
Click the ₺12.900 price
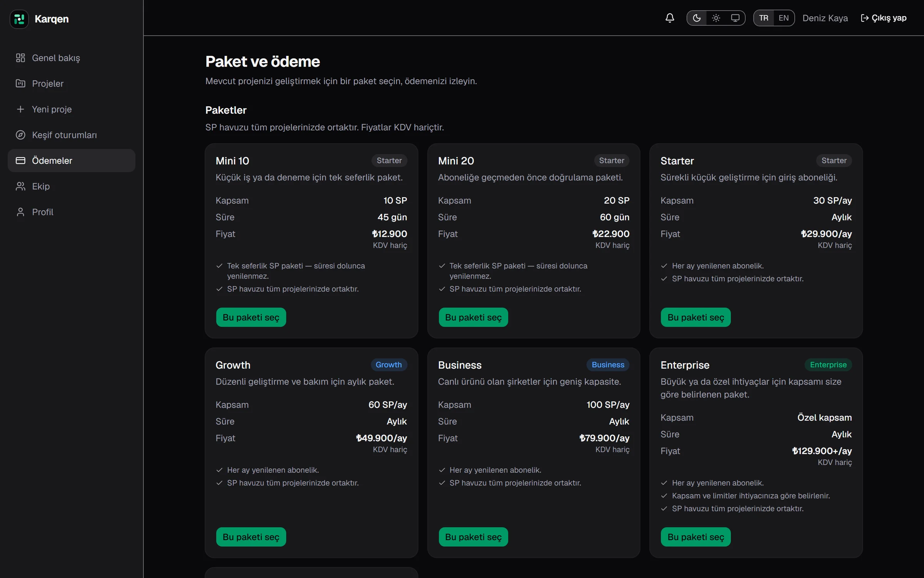tap(389, 234)
